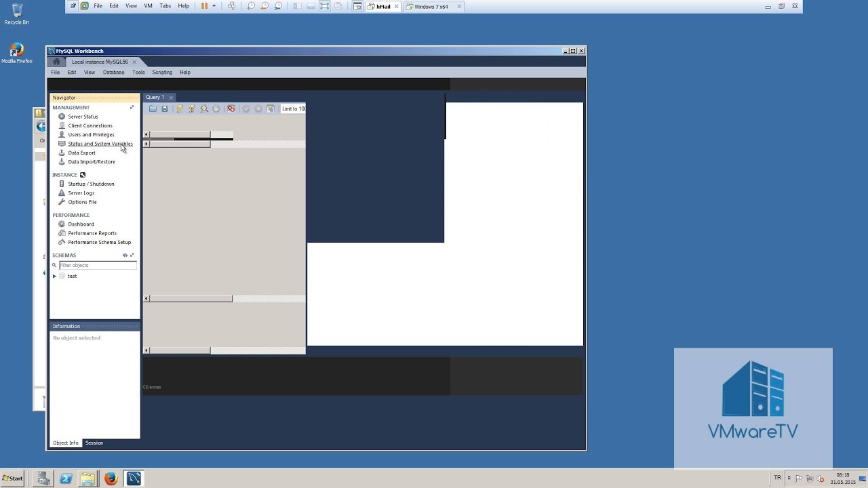Image resolution: width=868 pixels, height=488 pixels.
Task: Open Recycle Bin desktop icon
Action: (x=16, y=14)
